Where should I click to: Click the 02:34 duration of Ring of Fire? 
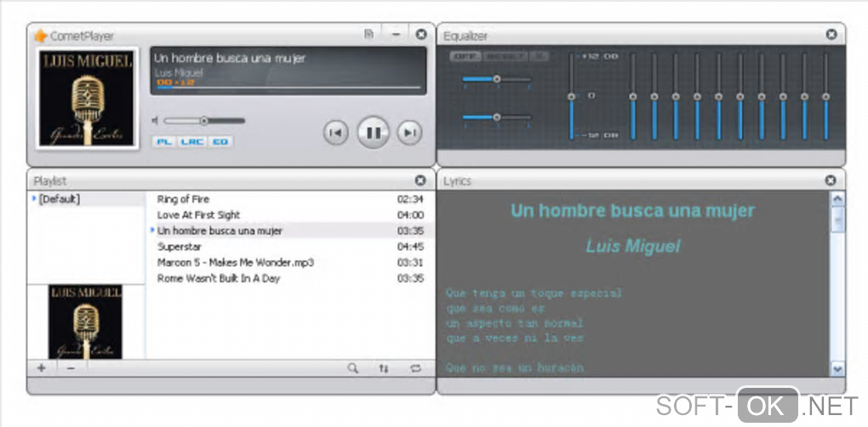pos(410,199)
